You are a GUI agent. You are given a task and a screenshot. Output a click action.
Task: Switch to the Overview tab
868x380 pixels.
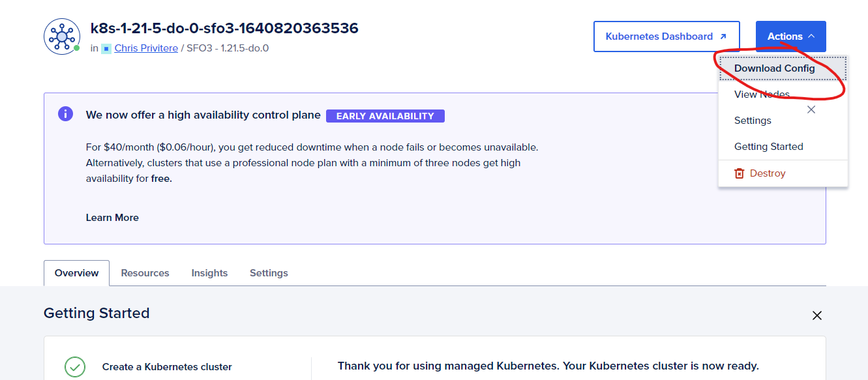(76, 273)
